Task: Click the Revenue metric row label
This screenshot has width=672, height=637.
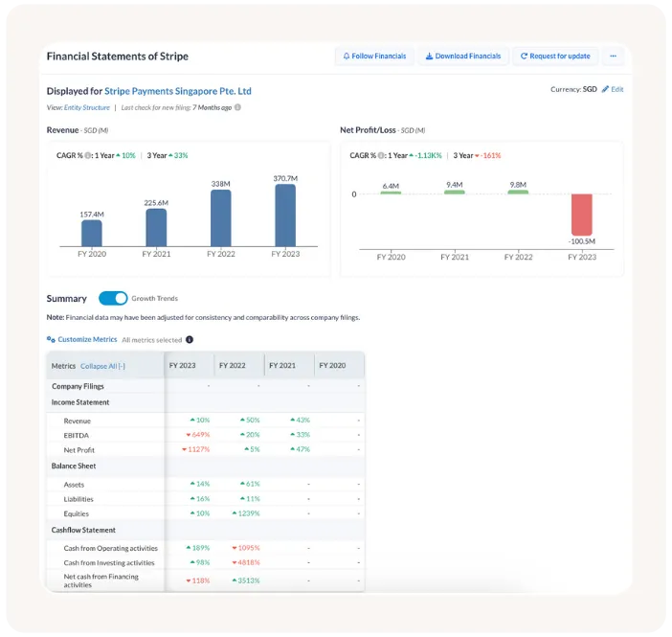Action: tap(78, 421)
